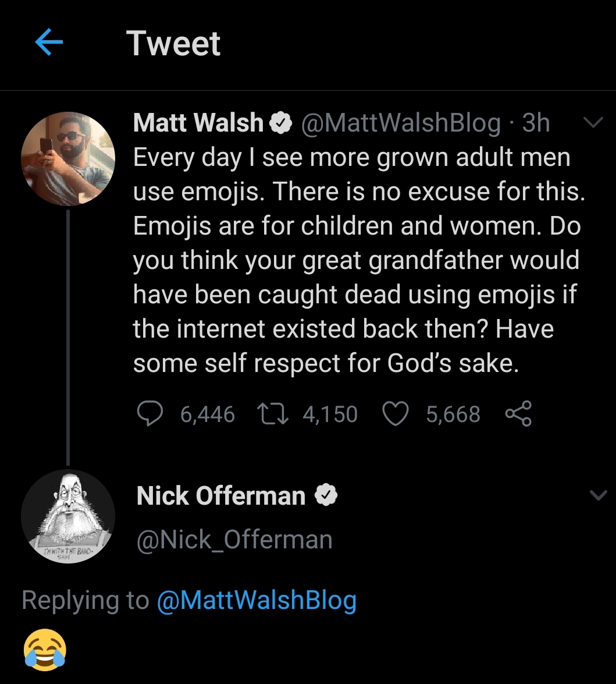Open Nick Offerman's profile by tapping @Nick_Offerman
Image resolution: width=616 pixels, height=684 pixels.
[x=233, y=539]
